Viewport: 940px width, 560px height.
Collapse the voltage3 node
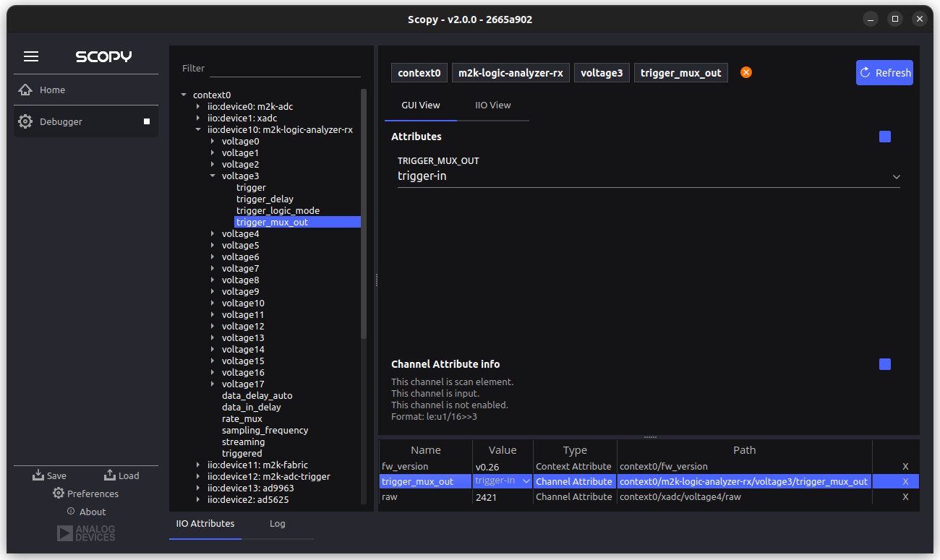[x=213, y=176]
